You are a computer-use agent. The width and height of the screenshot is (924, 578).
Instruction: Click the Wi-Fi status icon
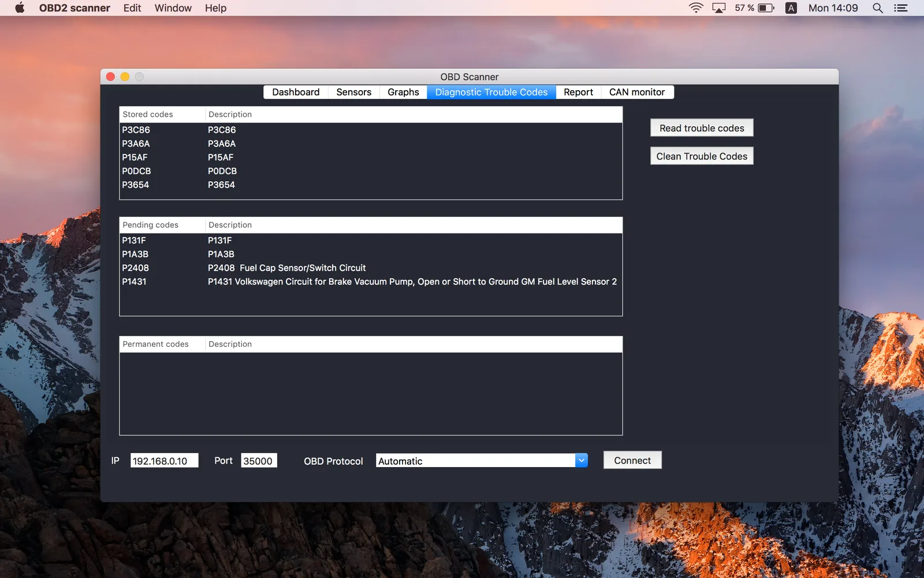click(696, 8)
